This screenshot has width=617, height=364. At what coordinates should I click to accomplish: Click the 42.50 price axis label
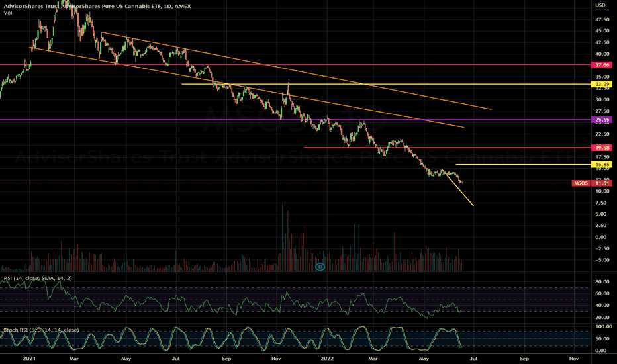pos(602,42)
